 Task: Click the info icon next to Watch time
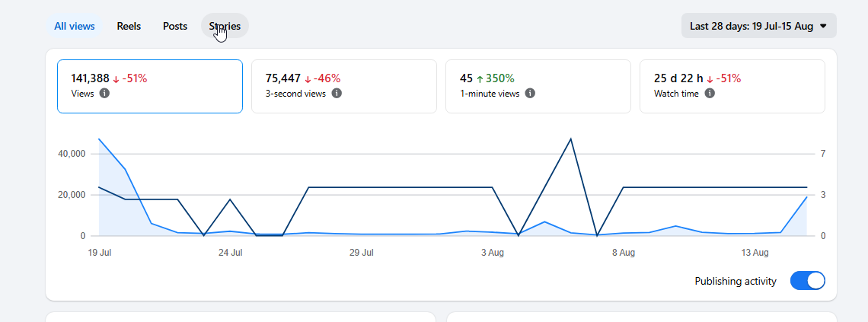pos(710,94)
